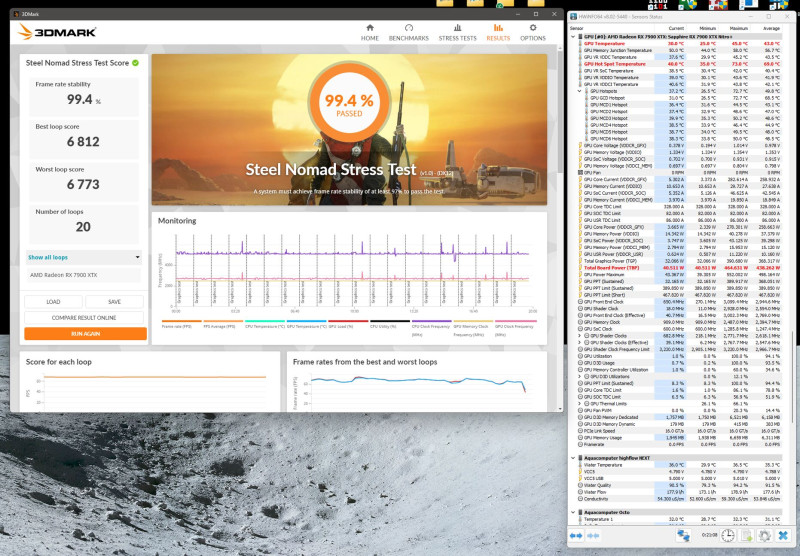Image resolution: width=800 pixels, height=556 pixels.
Task: Click the 3DMark logo in the header
Action: pyautogui.click(x=57, y=32)
